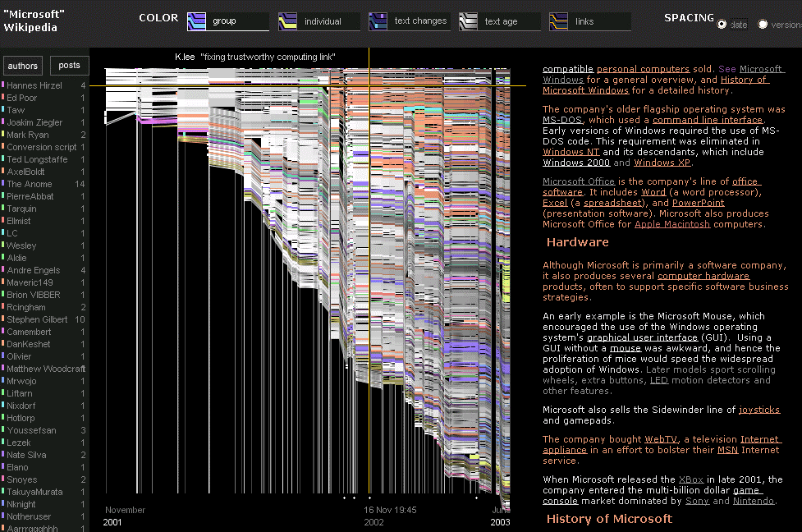The image size is (802, 532).
Task: Click the links color label
Action: coord(584,21)
